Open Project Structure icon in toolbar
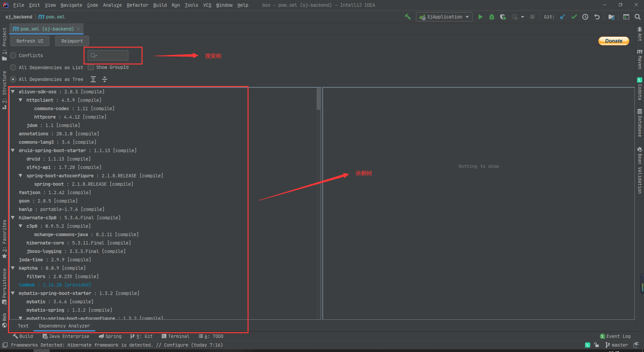The height and width of the screenshot is (352, 644). (611, 17)
